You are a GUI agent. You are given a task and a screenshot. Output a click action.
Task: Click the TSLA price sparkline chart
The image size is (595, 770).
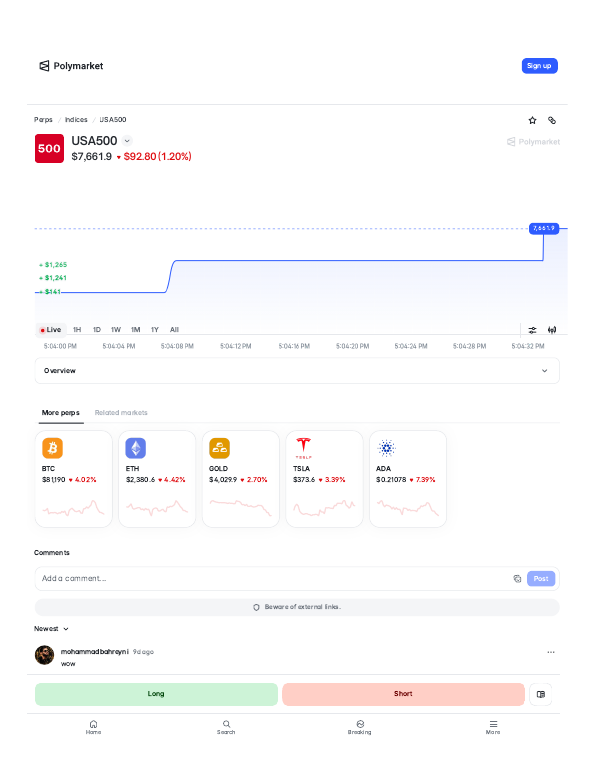click(324, 508)
